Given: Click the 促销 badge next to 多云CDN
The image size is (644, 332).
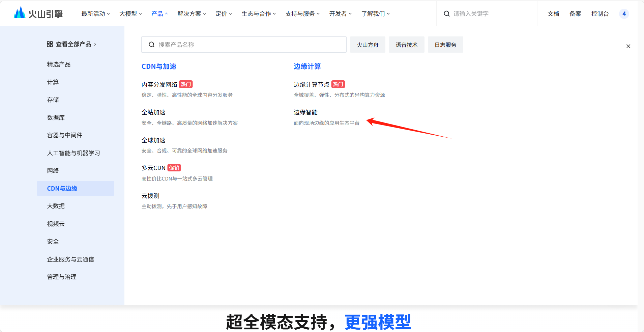Looking at the screenshot, I should pos(174,168).
